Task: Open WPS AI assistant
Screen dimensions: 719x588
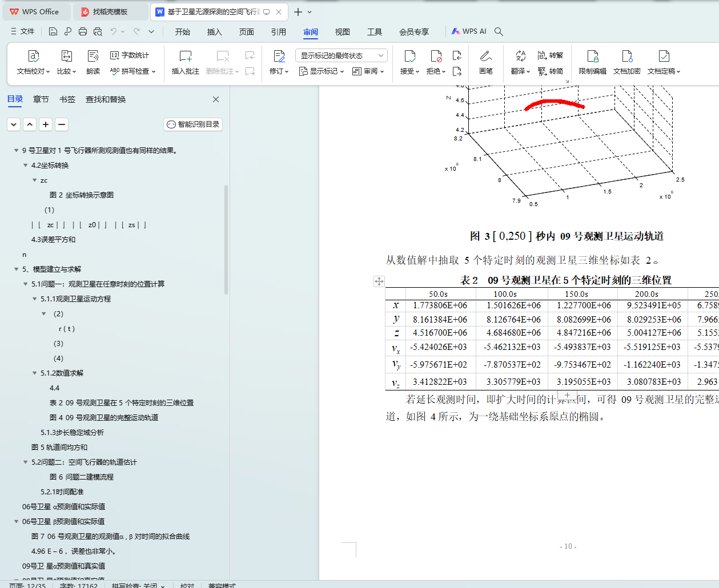Action: point(469,31)
